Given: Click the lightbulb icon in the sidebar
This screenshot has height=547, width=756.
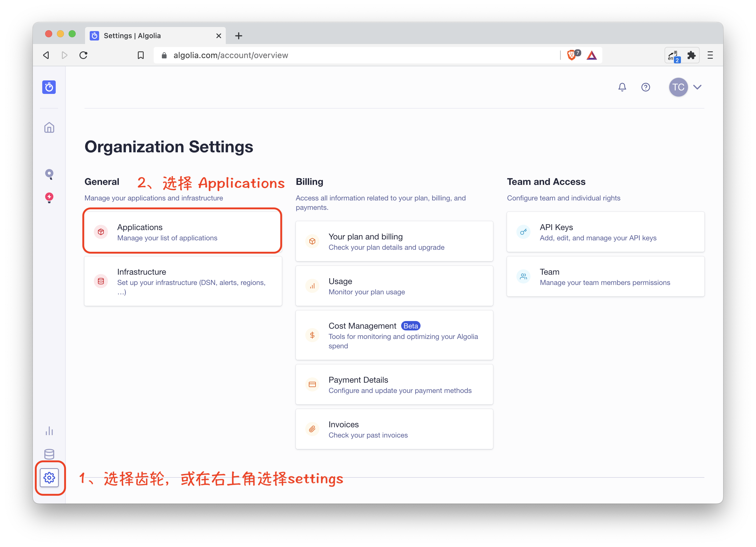Looking at the screenshot, I should pos(49,197).
